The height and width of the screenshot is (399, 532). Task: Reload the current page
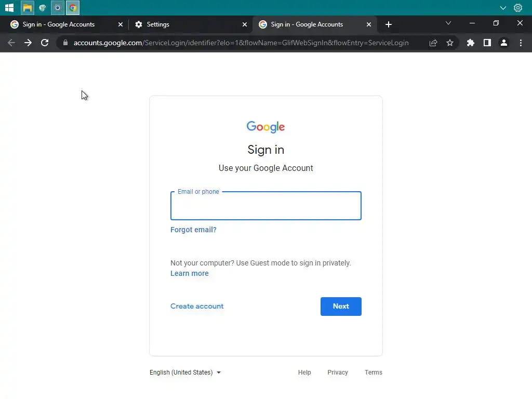click(45, 43)
